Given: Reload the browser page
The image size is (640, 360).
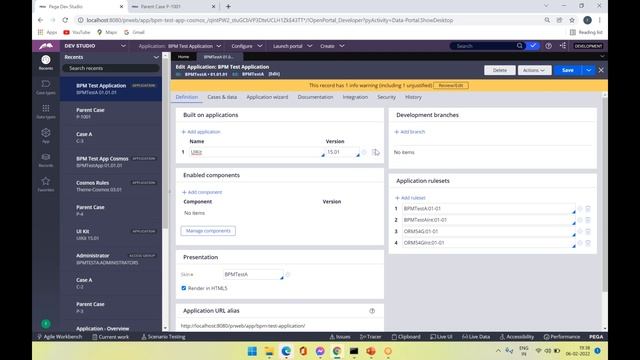Looking at the screenshot, I should pyautogui.click(x=65, y=20).
